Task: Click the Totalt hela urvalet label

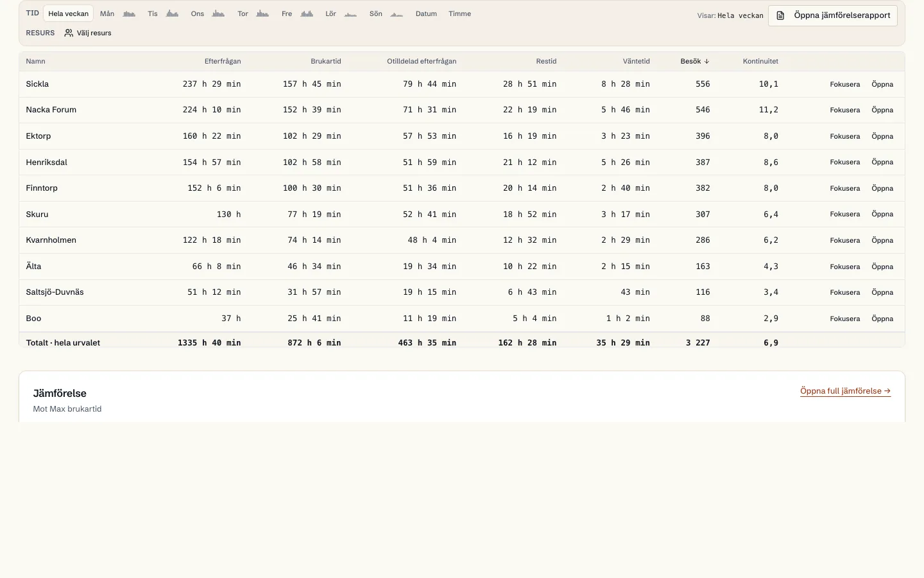Action: point(63,343)
